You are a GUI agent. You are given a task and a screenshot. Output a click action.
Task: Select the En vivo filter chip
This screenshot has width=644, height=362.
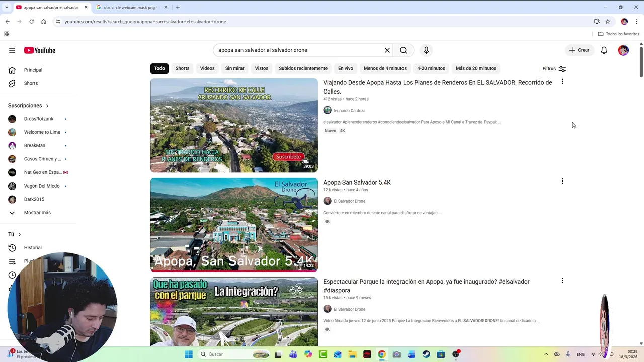[x=346, y=68]
